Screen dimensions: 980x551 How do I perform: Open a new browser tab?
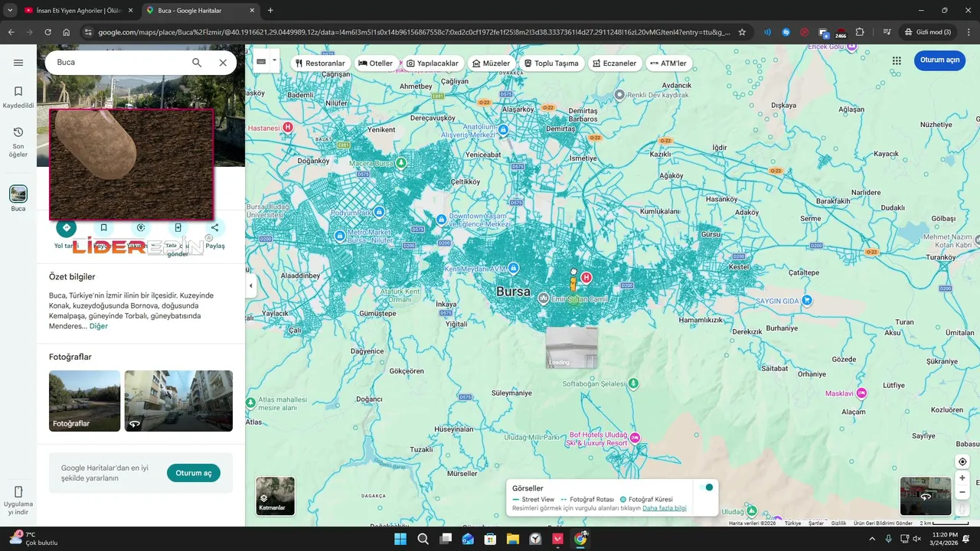point(270,11)
